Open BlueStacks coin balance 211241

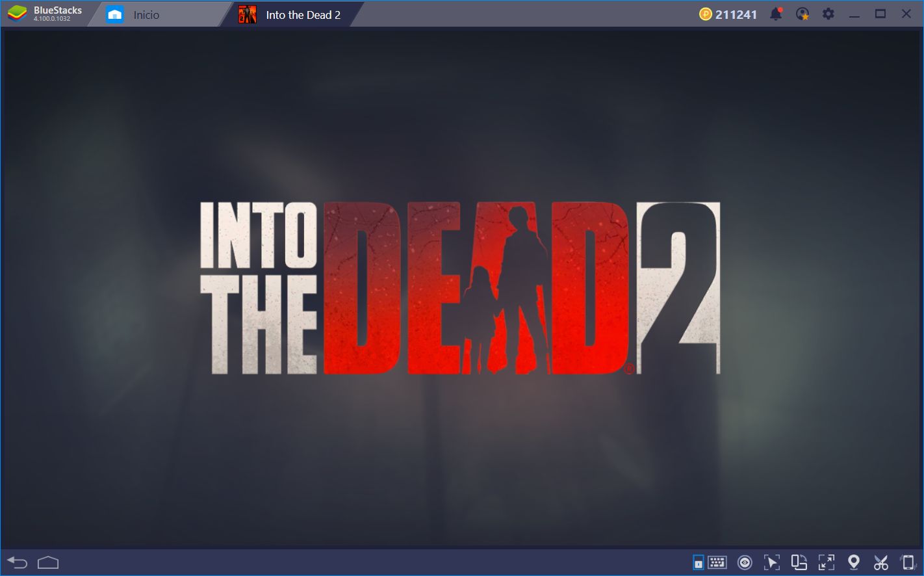pos(728,14)
